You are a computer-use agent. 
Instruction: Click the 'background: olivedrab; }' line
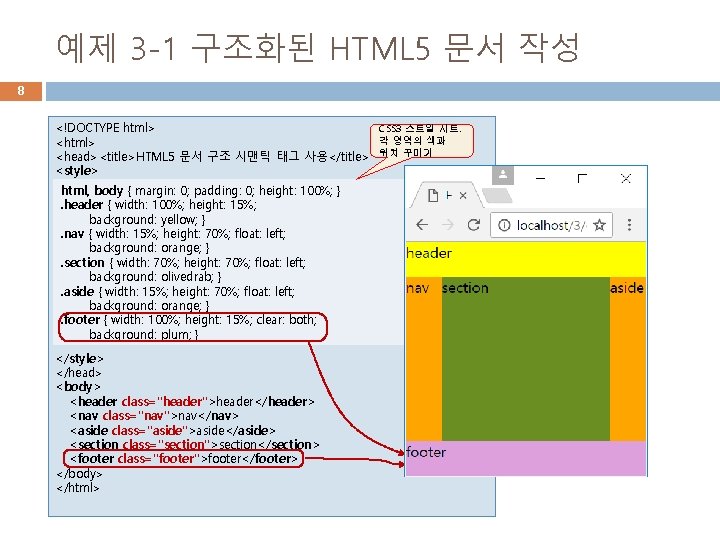click(x=155, y=277)
